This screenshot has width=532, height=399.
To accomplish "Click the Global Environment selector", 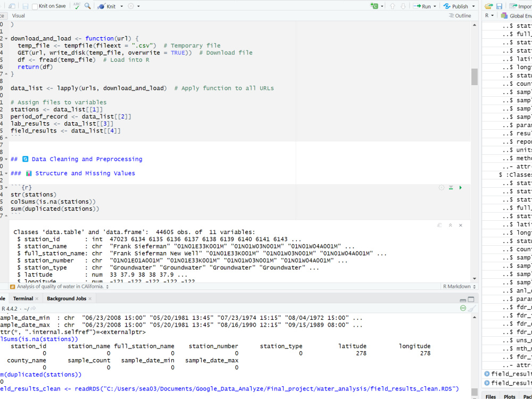I will point(516,15).
